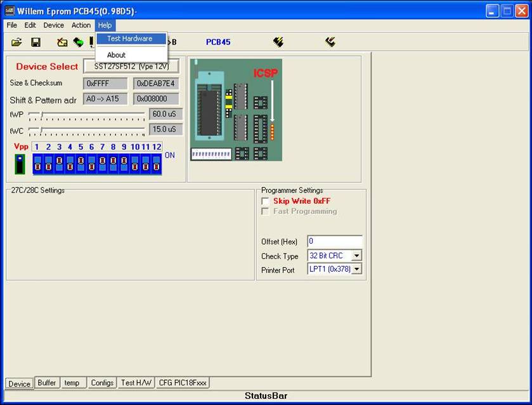Image resolution: width=532 pixels, height=405 pixels.
Task: Click the black exclamation chip icon
Action: coord(91,42)
